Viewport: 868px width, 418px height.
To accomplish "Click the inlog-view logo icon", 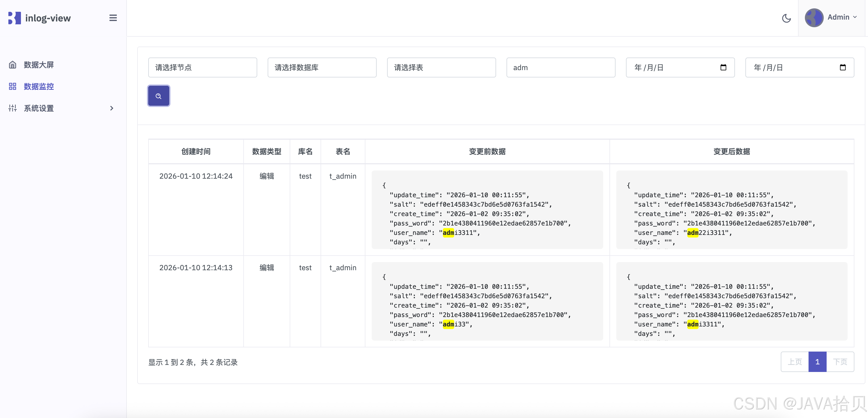I will tap(14, 18).
